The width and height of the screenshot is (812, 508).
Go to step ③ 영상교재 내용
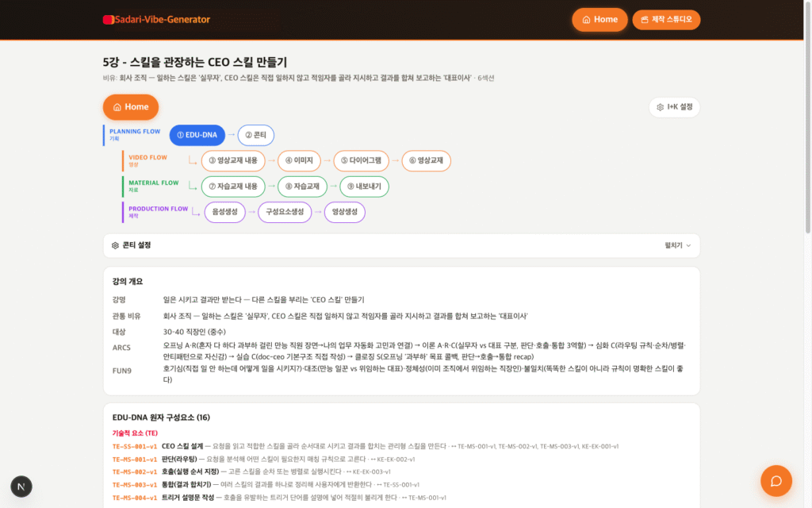[233, 160]
